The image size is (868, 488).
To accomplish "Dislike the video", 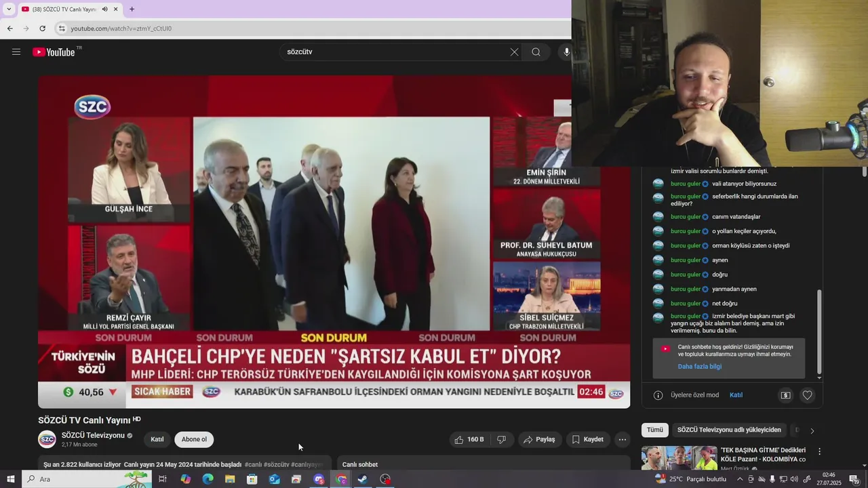I will coord(502,439).
